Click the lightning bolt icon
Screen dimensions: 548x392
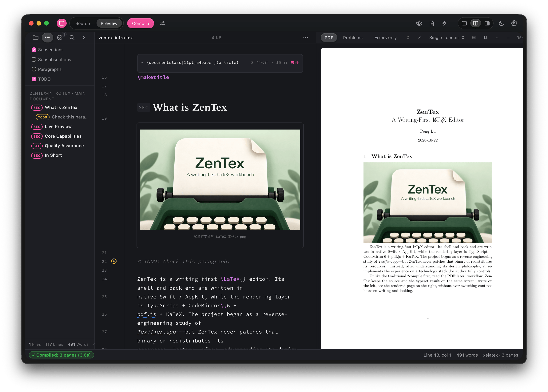[444, 23]
